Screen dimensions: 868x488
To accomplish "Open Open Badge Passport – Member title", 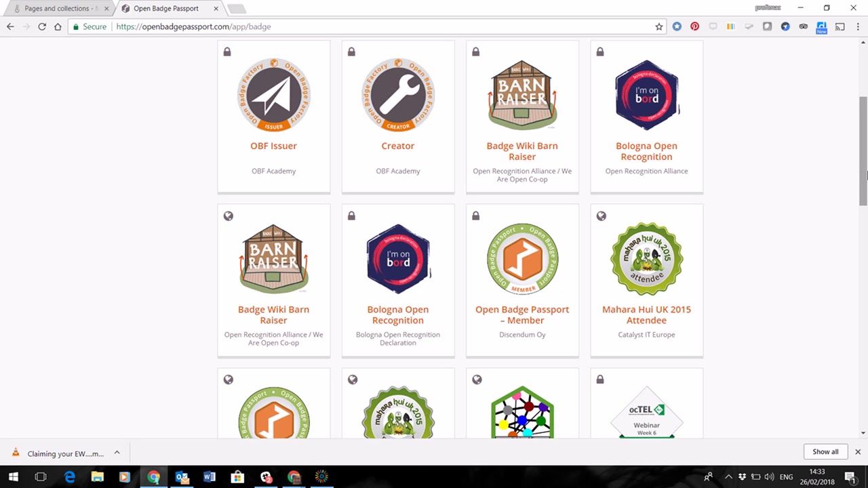I will 522,314.
